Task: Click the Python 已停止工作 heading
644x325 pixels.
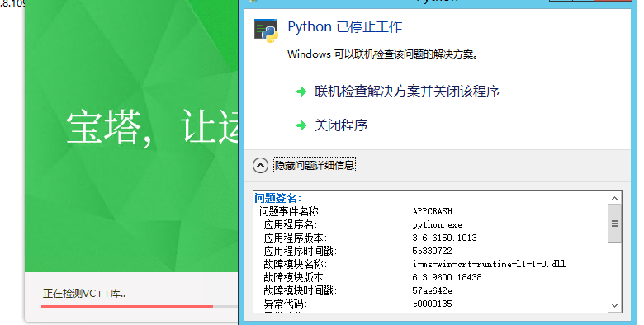Action: pos(344,27)
